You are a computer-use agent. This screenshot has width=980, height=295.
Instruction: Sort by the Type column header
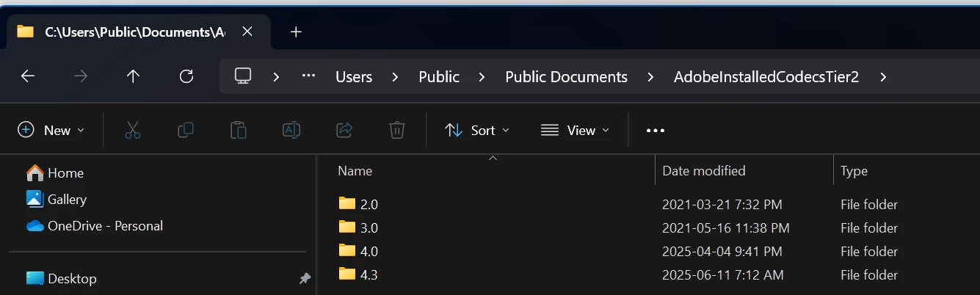point(854,171)
